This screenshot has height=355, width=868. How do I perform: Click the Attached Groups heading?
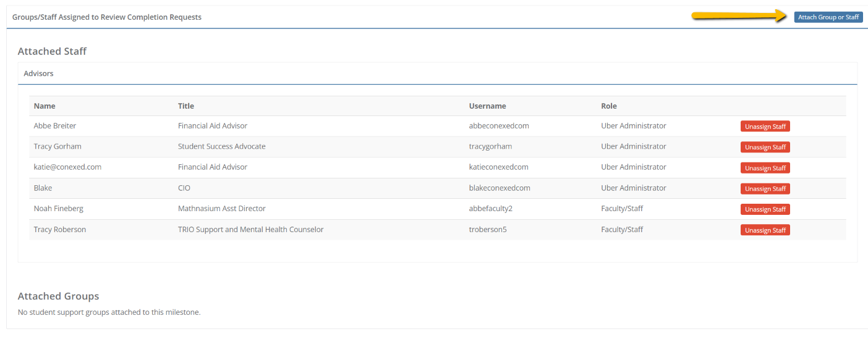pos(59,296)
